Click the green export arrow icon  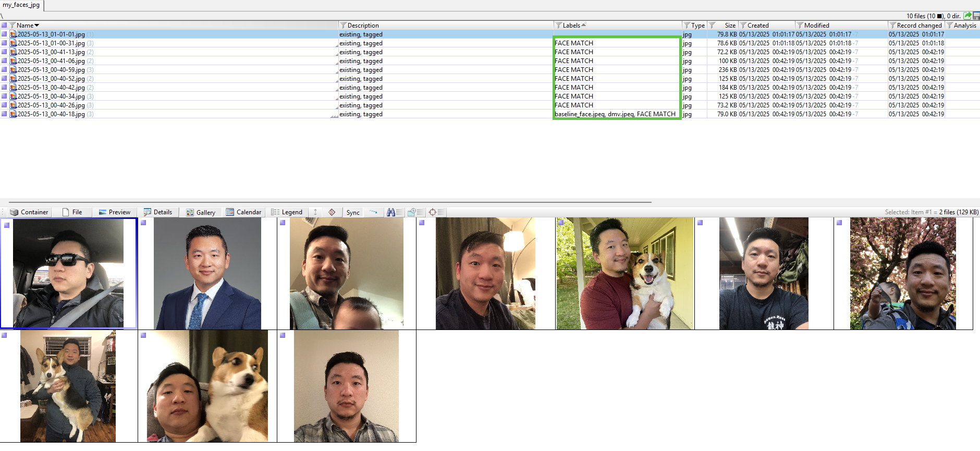coord(967,16)
